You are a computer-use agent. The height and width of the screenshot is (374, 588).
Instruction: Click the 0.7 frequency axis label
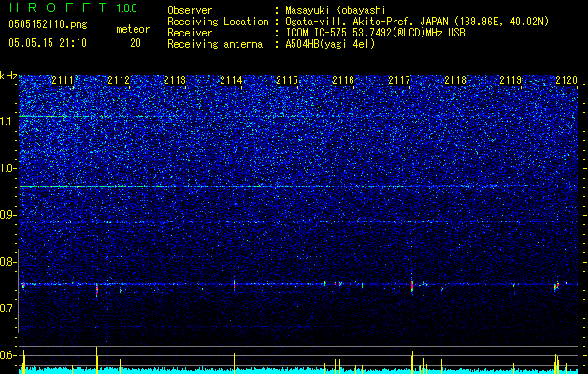pos(8,309)
